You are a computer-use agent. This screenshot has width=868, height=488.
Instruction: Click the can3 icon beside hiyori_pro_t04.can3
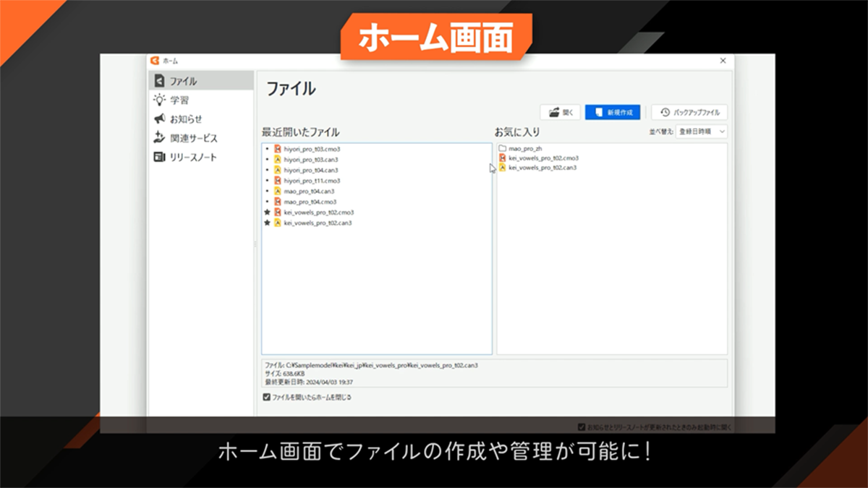pyautogui.click(x=278, y=170)
